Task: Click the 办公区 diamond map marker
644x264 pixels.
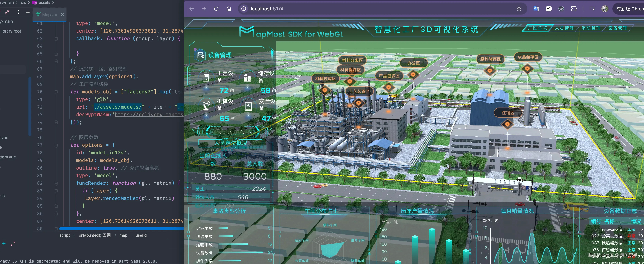Action: (413, 74)
